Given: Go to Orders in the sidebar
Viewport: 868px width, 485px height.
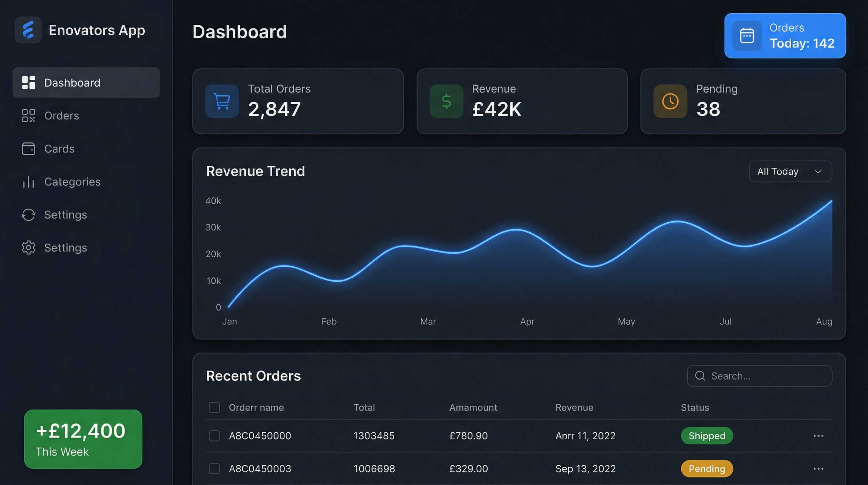Looking at the screenshot, I should (x=61, y=116).
